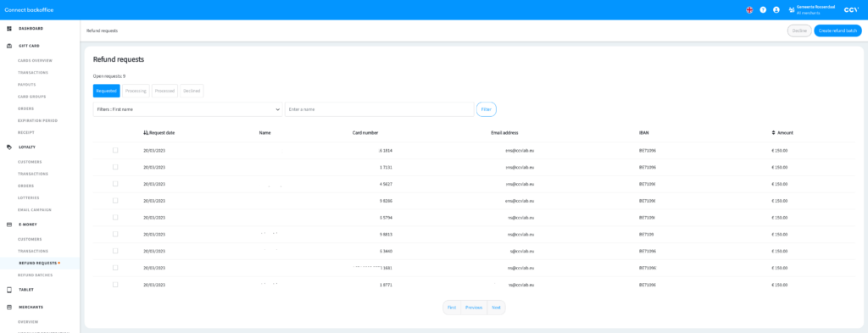Select the Tablet device icon
868x333 pixels.
click(8, 290)
